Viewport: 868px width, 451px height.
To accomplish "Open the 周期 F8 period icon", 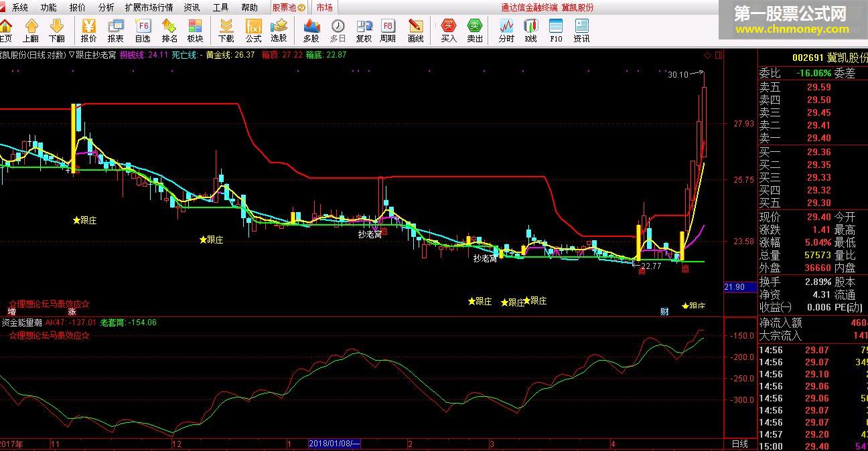I will pos(388,30).
